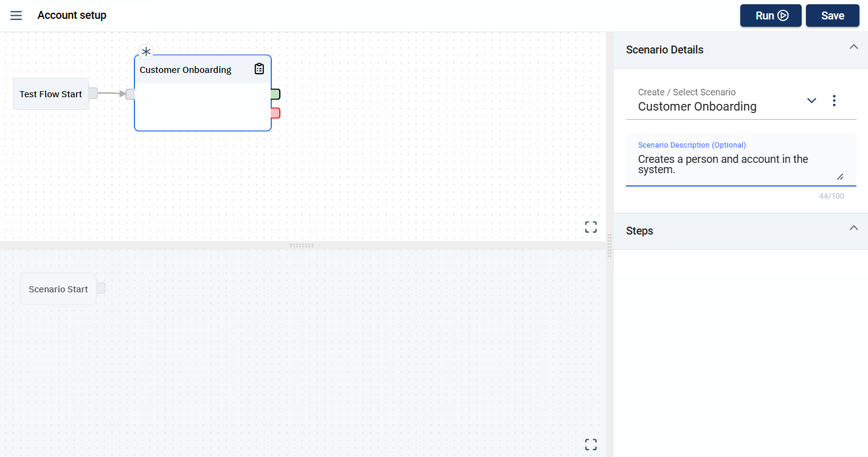Screen dimensions: 868x457
Task: Click the fullscreen icon in upper canvas
Action: [591, 227]
